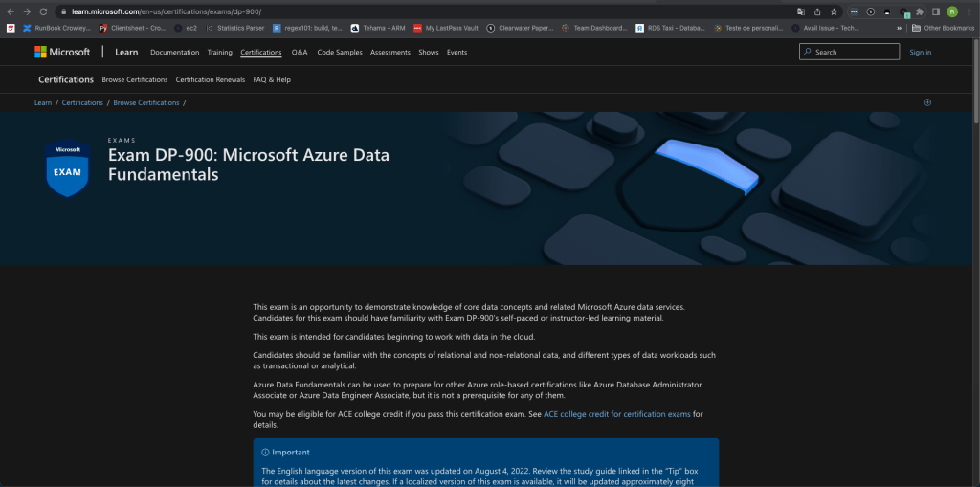The width and height of the screenshot is (980, 487).
Task: Open the browser side panel icon
Action: coord(936,11)
